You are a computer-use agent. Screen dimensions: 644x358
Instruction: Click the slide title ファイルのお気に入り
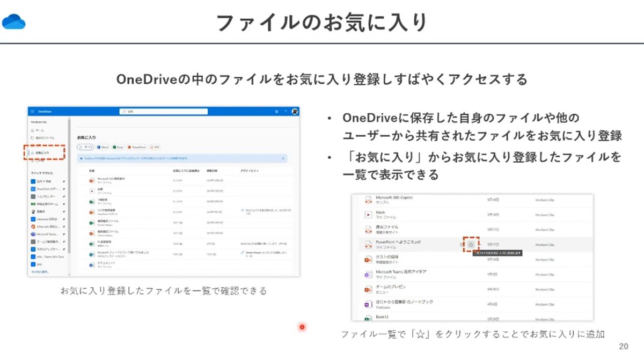[322, 22]
